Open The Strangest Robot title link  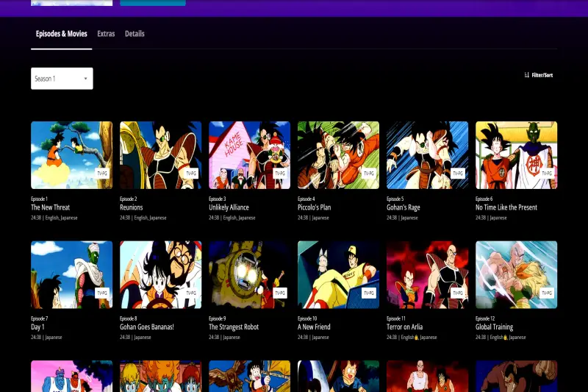(234, 327)
